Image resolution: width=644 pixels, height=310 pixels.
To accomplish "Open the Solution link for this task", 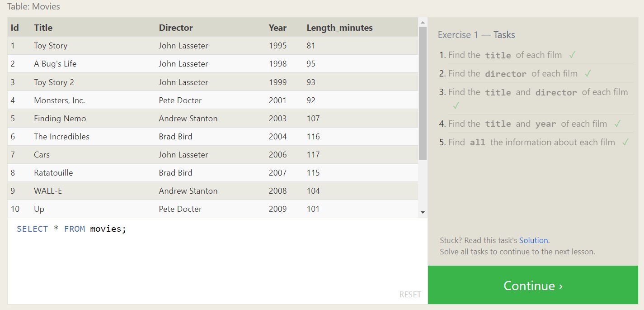I will pos(533,240).
